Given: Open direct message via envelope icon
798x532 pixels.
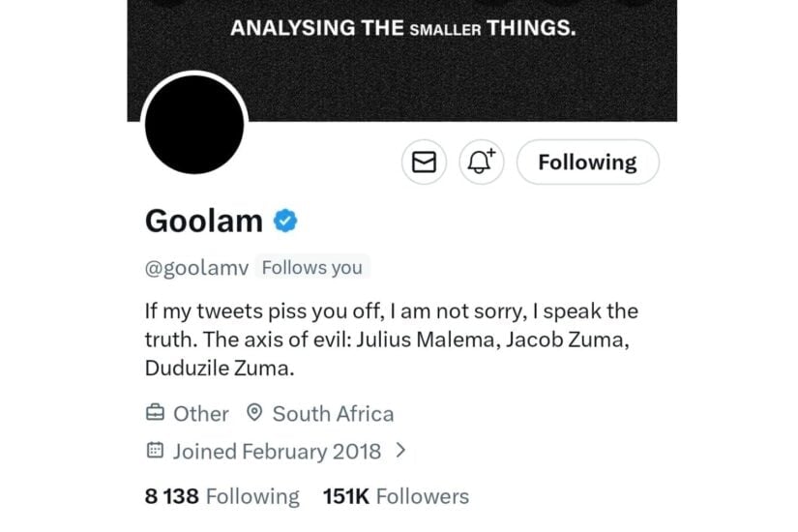Looking at the screenshot, I should pos(424,163).
